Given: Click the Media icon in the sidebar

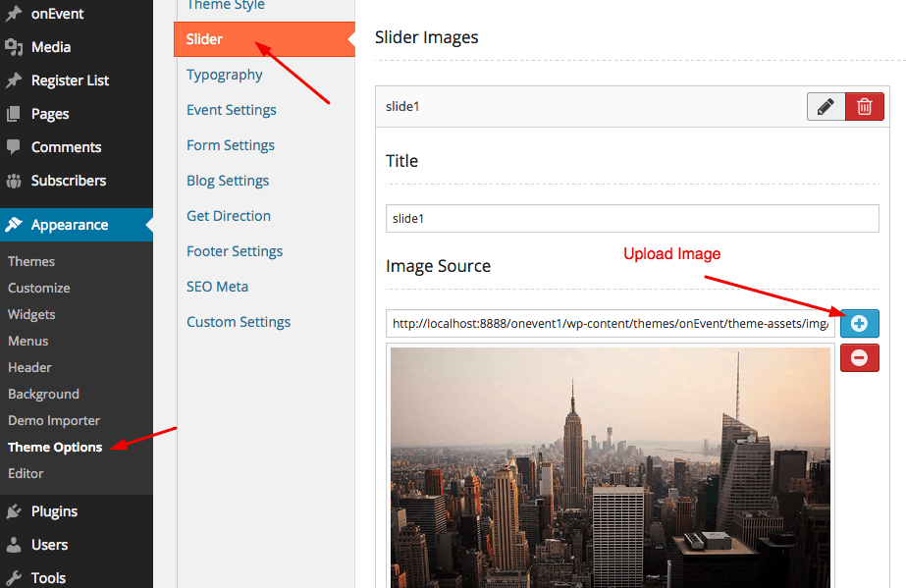Looking at the screenshot, I should (14, 47).
